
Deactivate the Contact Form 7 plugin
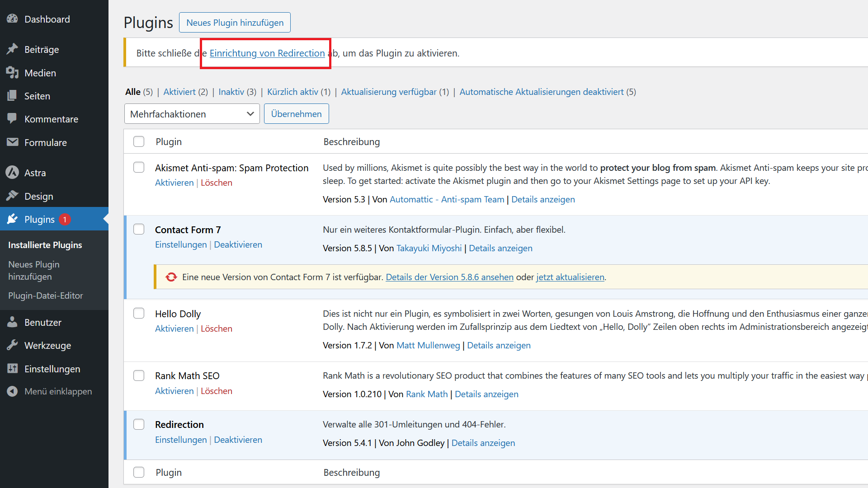coord(238,244)
